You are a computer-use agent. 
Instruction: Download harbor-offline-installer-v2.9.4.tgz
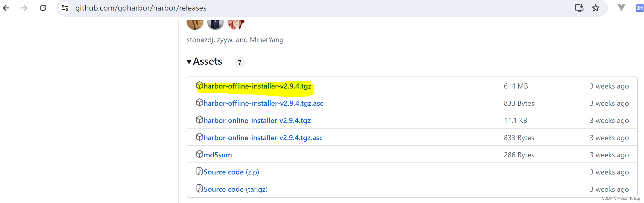pos(257,86)
